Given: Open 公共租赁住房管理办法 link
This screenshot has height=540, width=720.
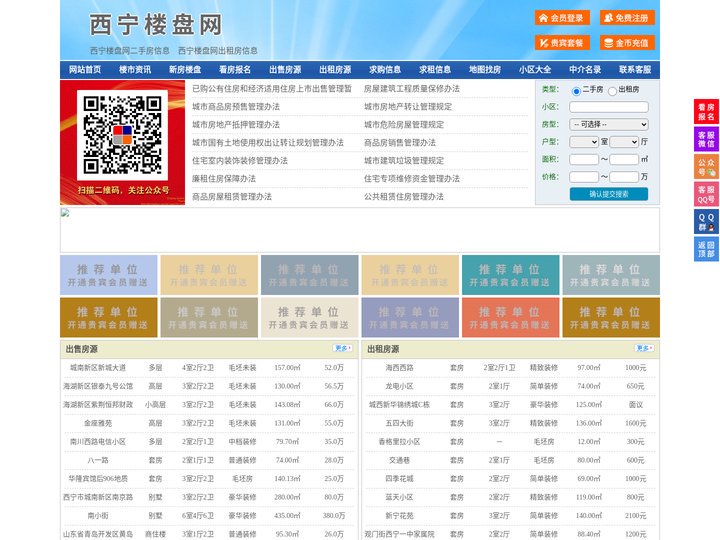Looking at the screenshot, I should 404,197.
